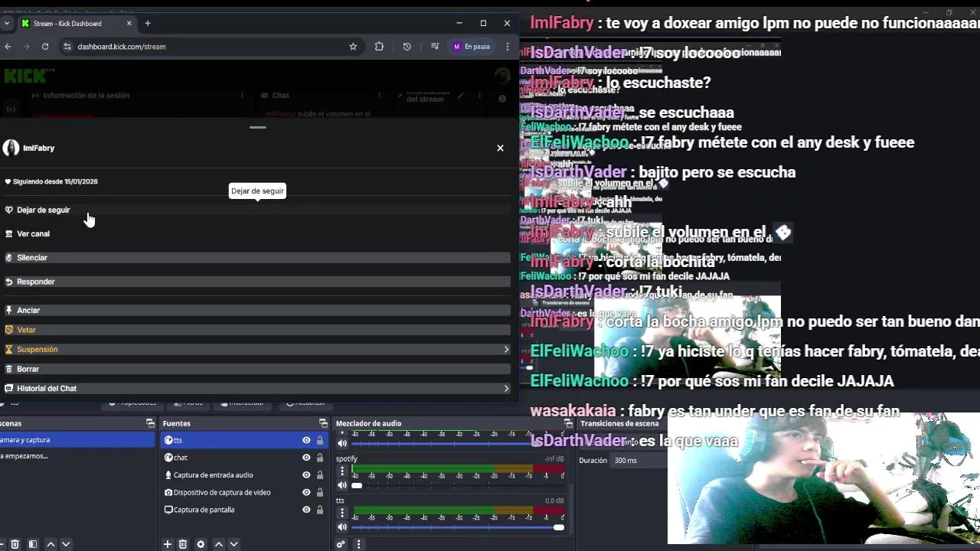Close the Stream - Kick Dashboard tab
Screen dimensions: 980x551
click(129, 23)
